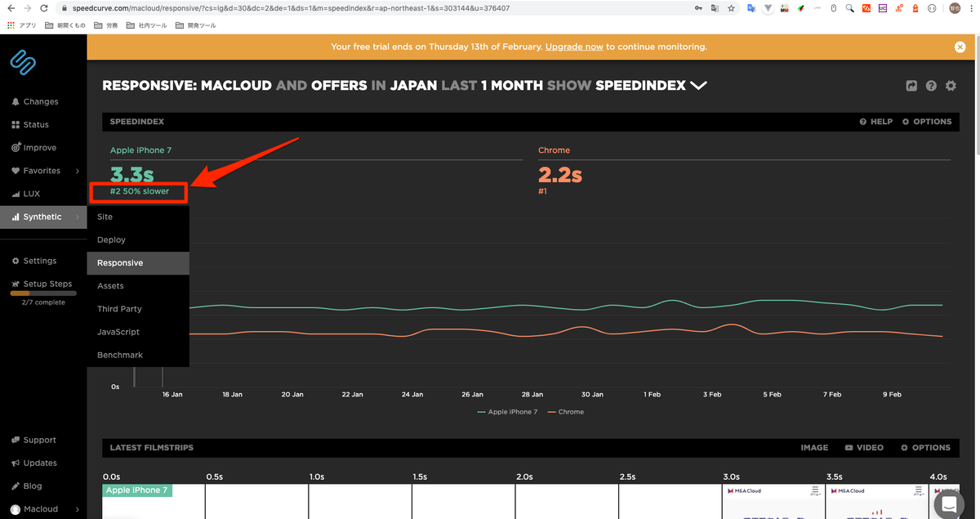
Task: Open OPTIONS for the SpeedIndex chart
Action: 927,122
